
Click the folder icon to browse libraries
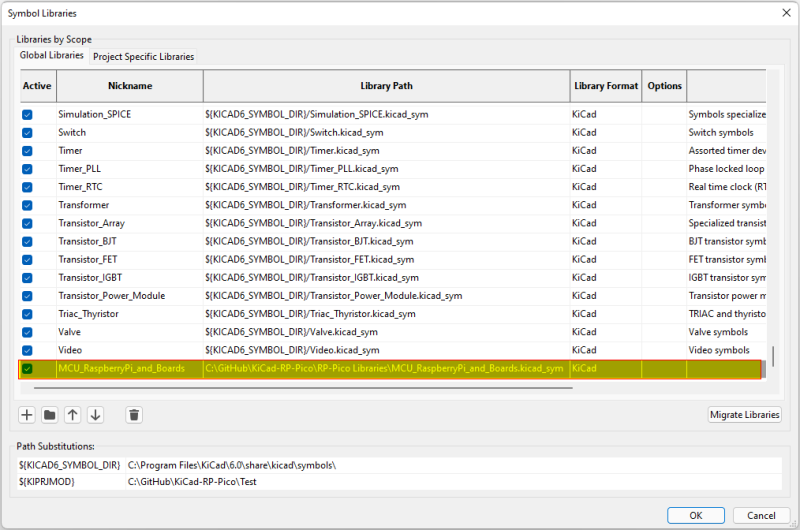pos(50,415)
